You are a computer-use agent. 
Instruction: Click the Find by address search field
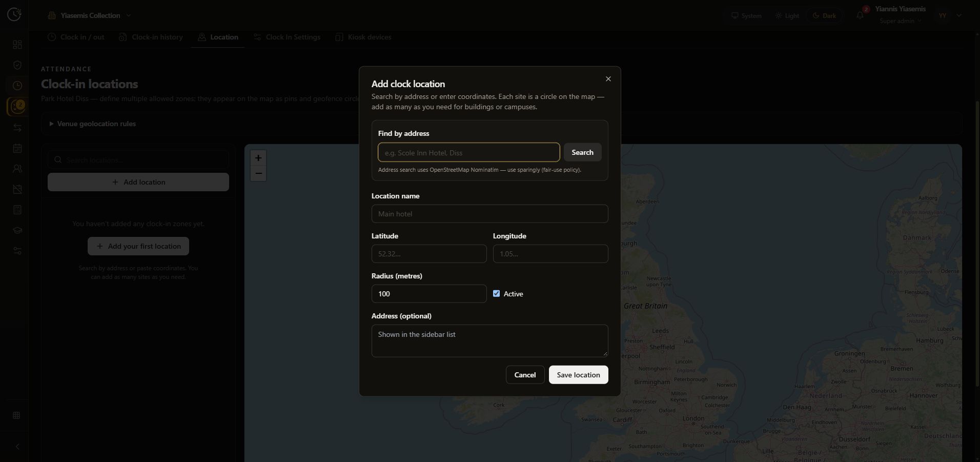tap(468, 152)
